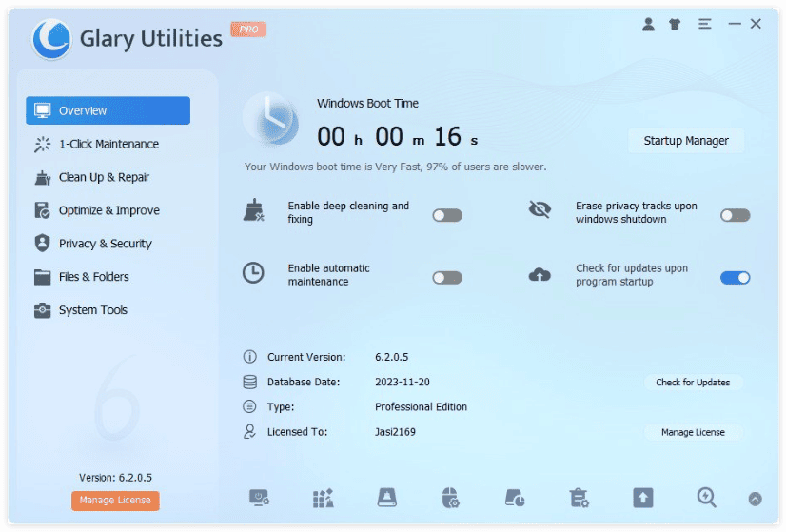Click the Database Date value 2023-11-20
Image resolution: width=786 pixels, height=532 pixels.
coord(402,382)
